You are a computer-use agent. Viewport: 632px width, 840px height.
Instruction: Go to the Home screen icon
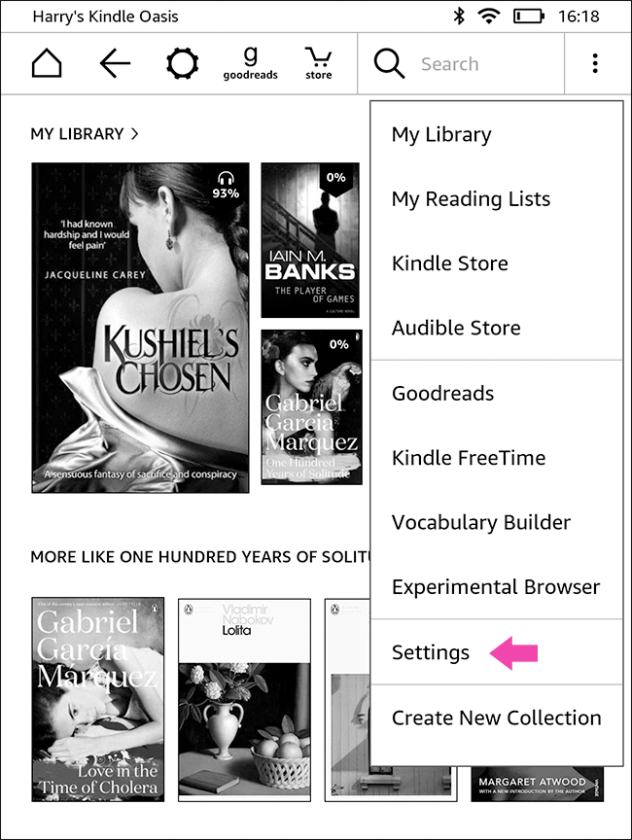[x=47, y=63]
